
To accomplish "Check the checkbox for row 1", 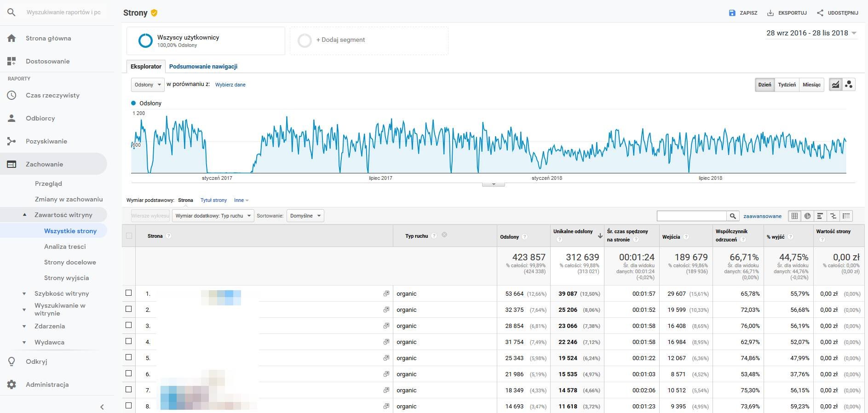I will point(129,293).
